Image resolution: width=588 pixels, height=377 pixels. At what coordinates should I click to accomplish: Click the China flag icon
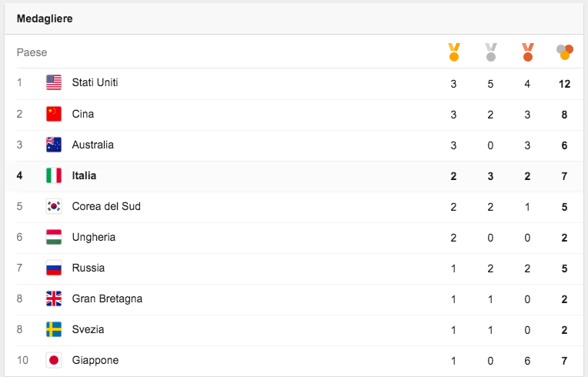pos(54,114)
